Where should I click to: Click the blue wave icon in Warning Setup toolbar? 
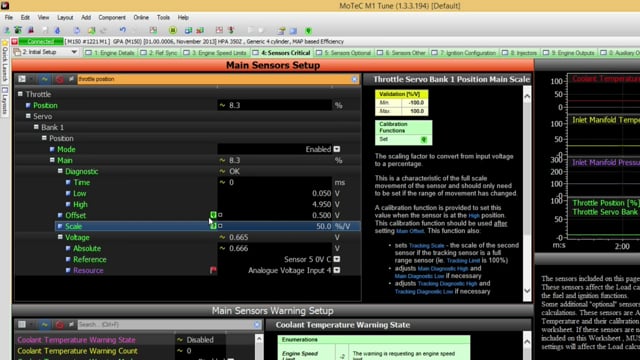click(44, 324)
